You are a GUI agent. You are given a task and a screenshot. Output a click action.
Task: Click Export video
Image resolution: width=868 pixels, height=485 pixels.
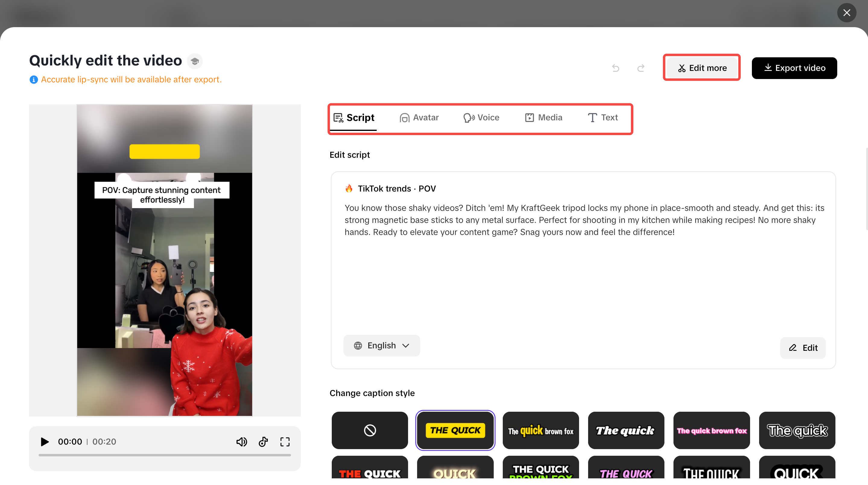click(x=794, y=68)
